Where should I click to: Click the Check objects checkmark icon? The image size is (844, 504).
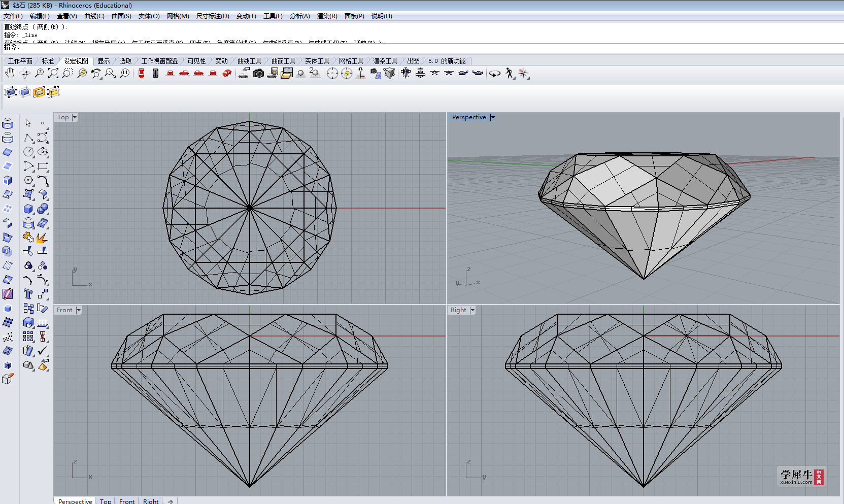point(43,350)
